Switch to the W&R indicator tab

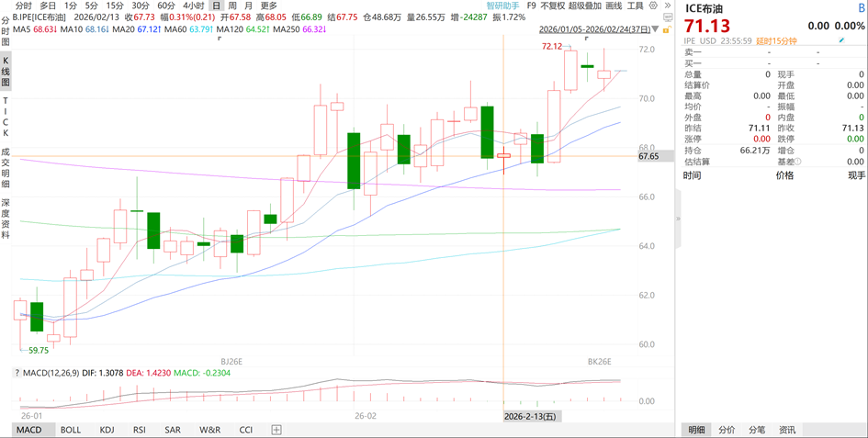[209, 430]
